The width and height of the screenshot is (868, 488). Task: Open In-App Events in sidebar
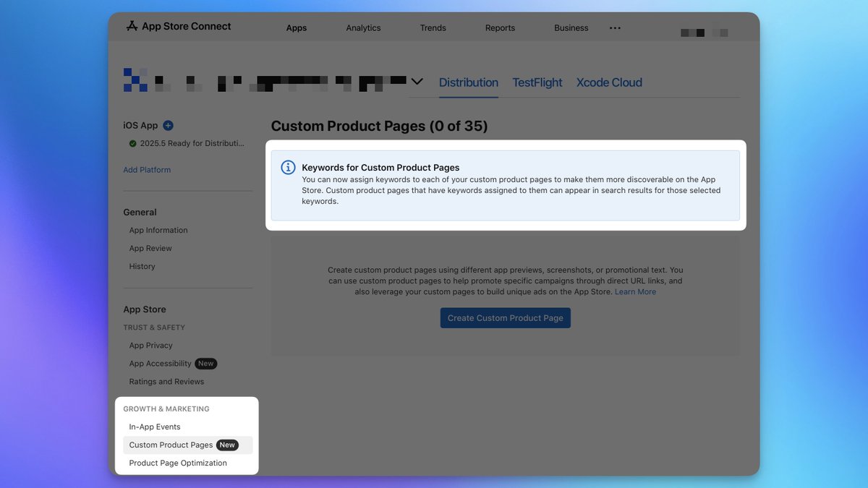click(155, 427)
